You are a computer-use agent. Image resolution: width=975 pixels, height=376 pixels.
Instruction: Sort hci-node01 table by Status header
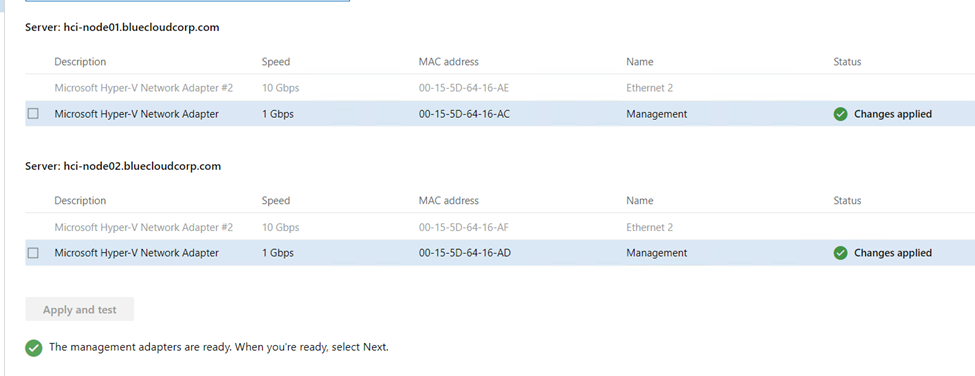coord(848,62)
